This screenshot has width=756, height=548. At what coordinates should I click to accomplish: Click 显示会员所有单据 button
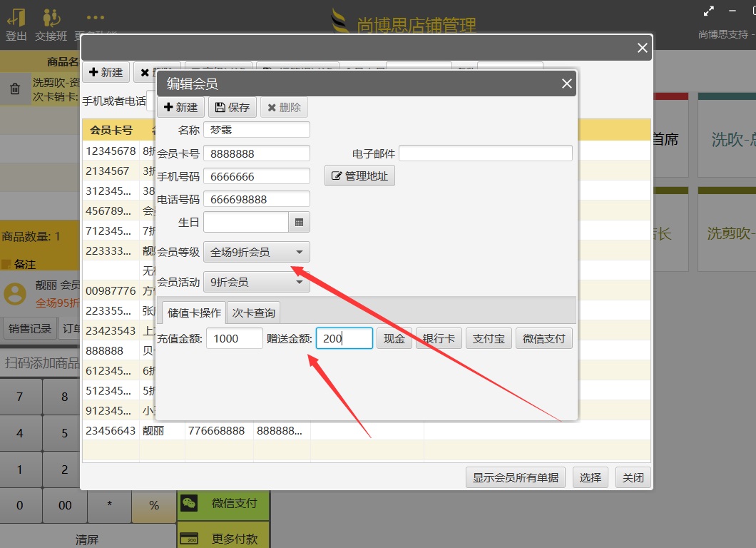[x=516, y=477]
